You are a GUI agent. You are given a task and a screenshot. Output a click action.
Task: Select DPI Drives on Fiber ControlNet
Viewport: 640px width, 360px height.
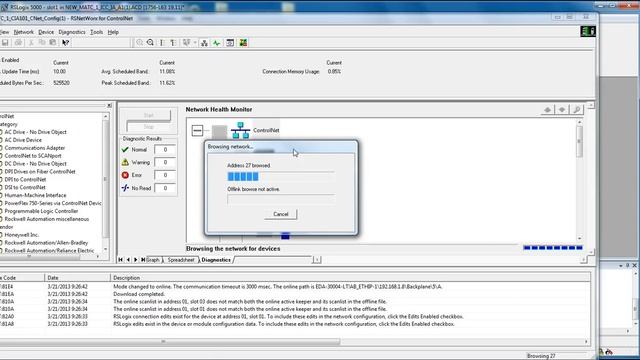coord(40,171)
